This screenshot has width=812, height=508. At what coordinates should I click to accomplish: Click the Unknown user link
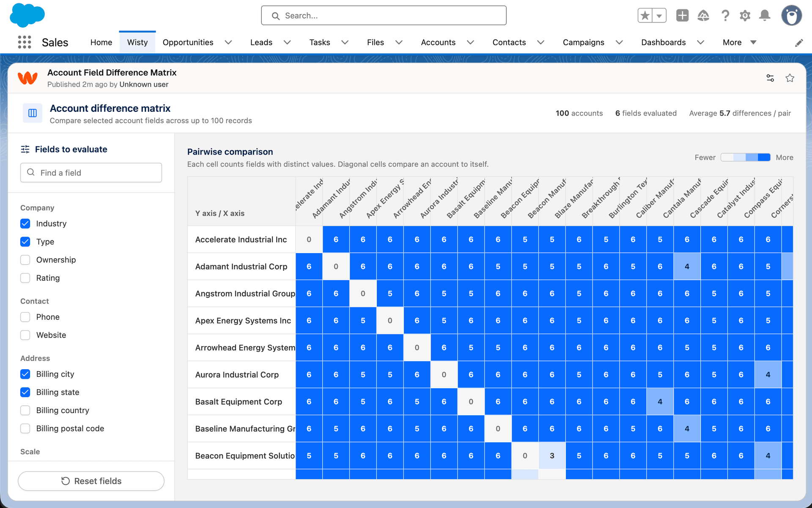click(144, 84)
